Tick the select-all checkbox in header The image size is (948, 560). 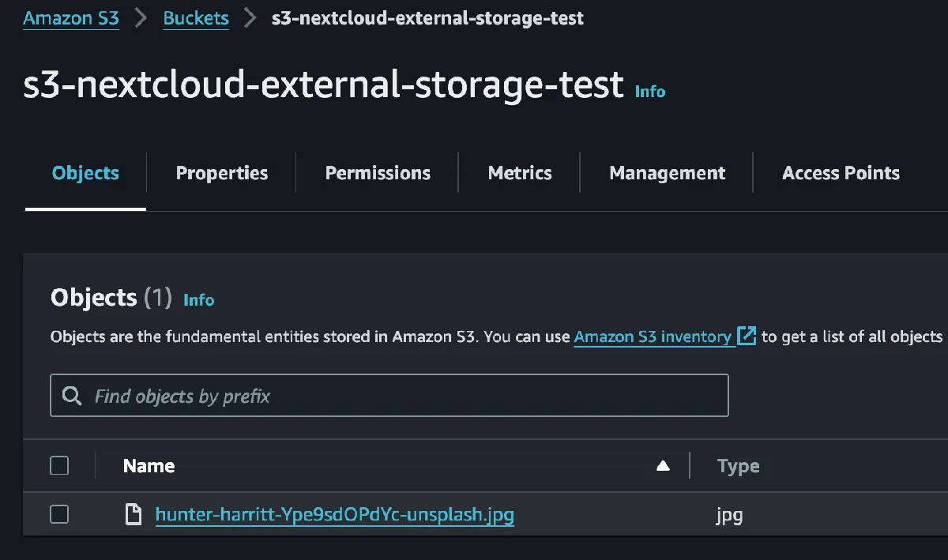59,465
